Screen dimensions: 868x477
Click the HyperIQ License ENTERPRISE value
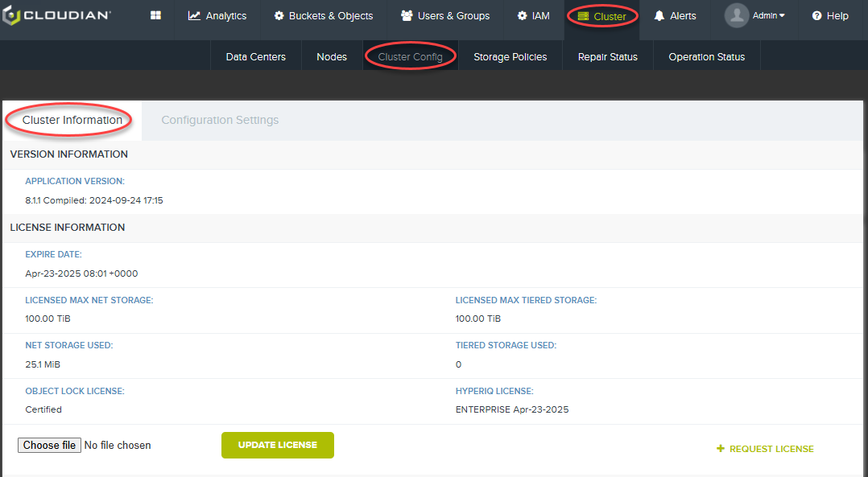(512, 409)
